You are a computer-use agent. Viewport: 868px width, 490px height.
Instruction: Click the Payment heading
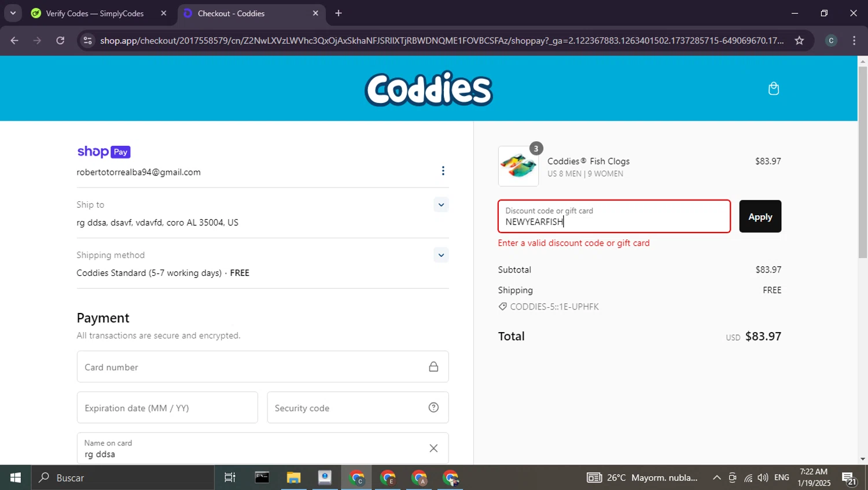tap(103, 318)
